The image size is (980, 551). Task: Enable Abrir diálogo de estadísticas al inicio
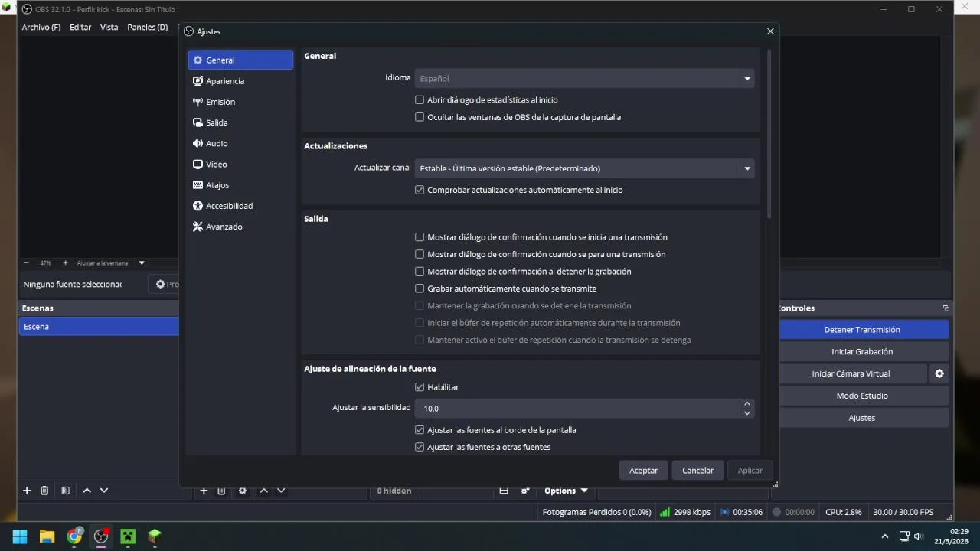(x=420, y=100)
